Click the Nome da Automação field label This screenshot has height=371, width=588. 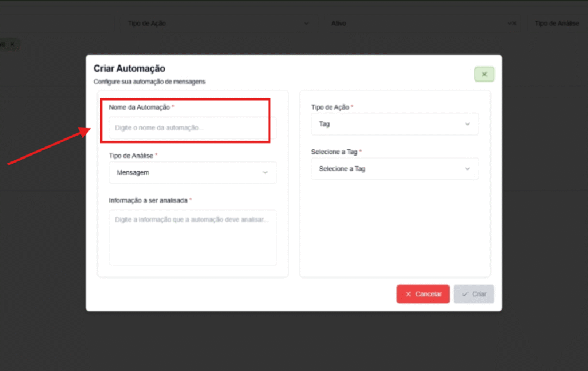[x=139, y=107]
